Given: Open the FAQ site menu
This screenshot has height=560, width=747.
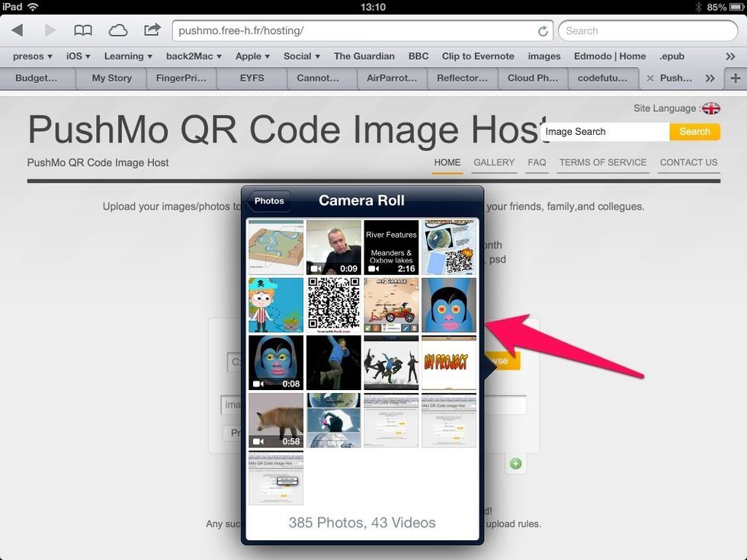Looking at the screenshot, I should point(537,162).
